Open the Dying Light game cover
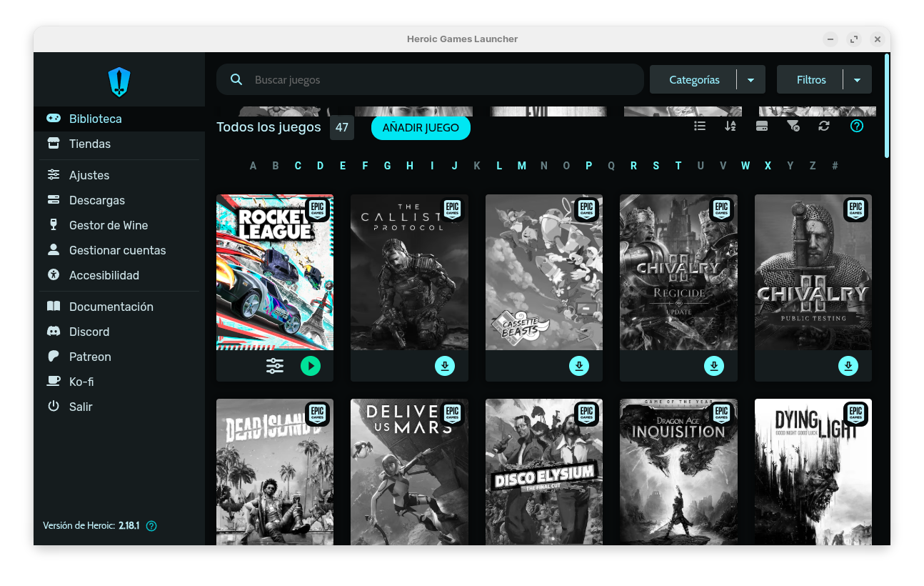Image resolution: width=924 pixels, height=586 pixels. click(x=813, y=472)
